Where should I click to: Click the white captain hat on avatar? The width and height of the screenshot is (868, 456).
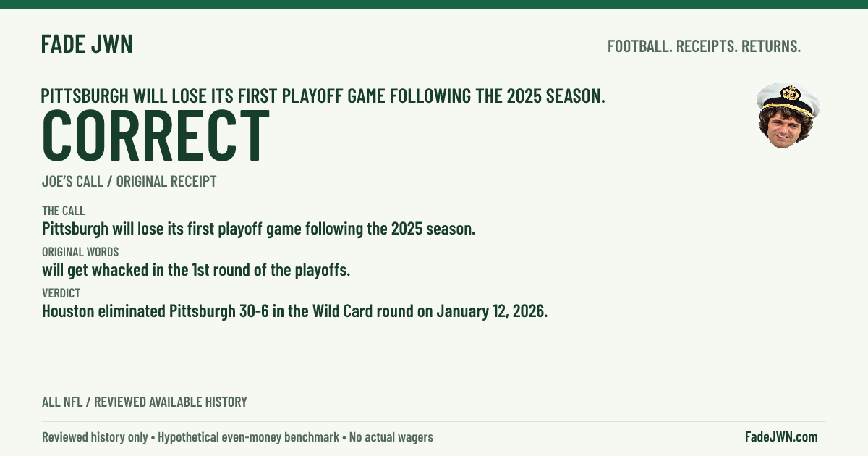(x=788, y=98)
